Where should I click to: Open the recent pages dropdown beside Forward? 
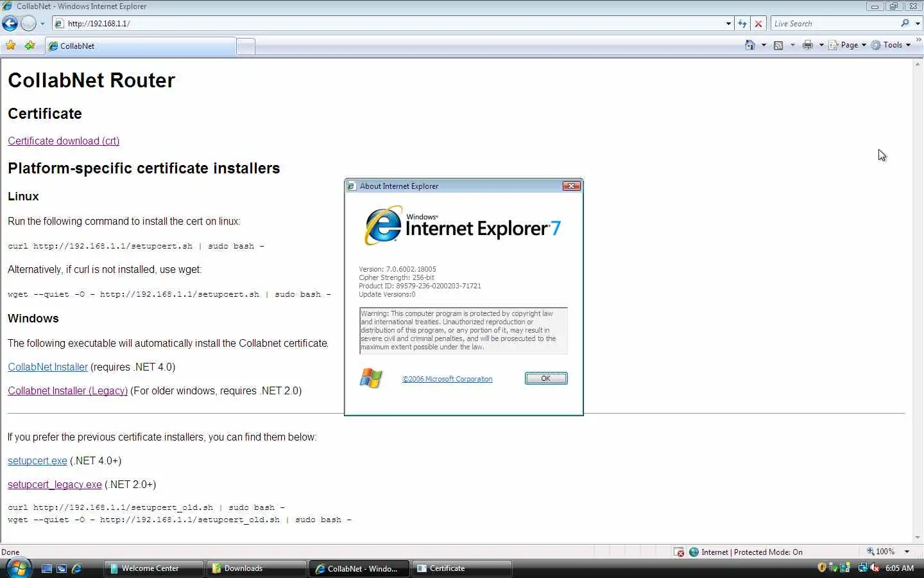click(42, 24)
